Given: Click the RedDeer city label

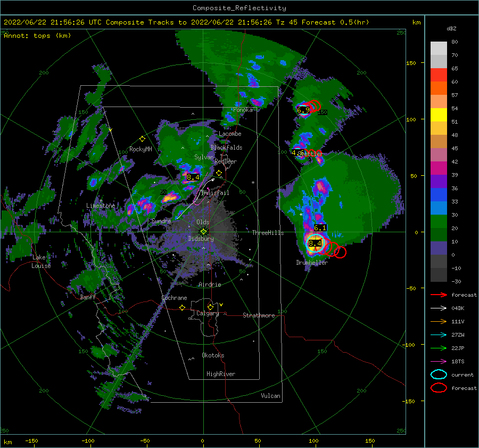Looking at the screenshot, I should click(226, 161).
